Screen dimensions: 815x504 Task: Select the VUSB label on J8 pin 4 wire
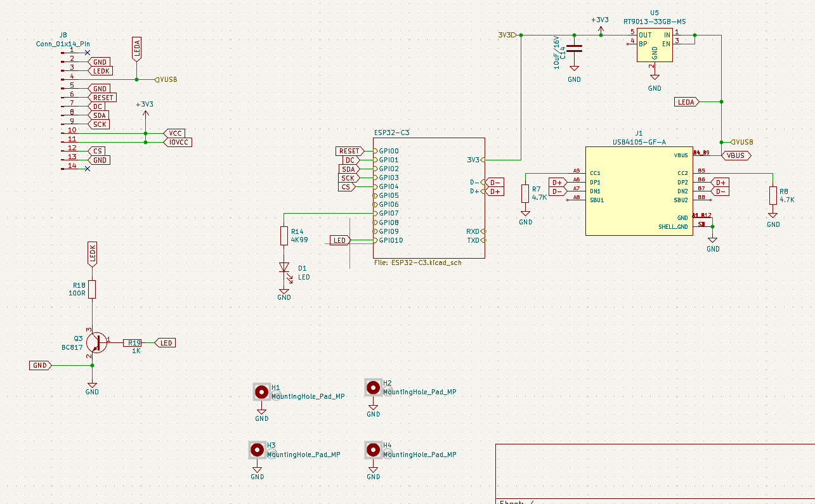(166, 80)
